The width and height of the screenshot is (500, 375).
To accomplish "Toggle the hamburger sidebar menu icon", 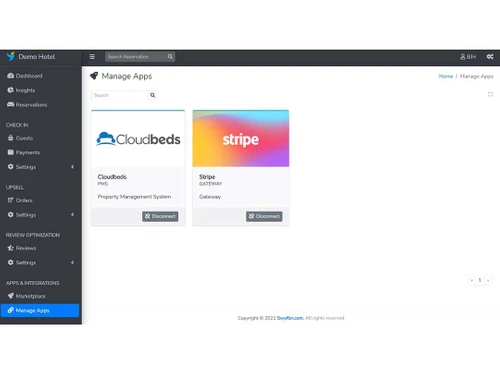I will [x=92, y=57].
